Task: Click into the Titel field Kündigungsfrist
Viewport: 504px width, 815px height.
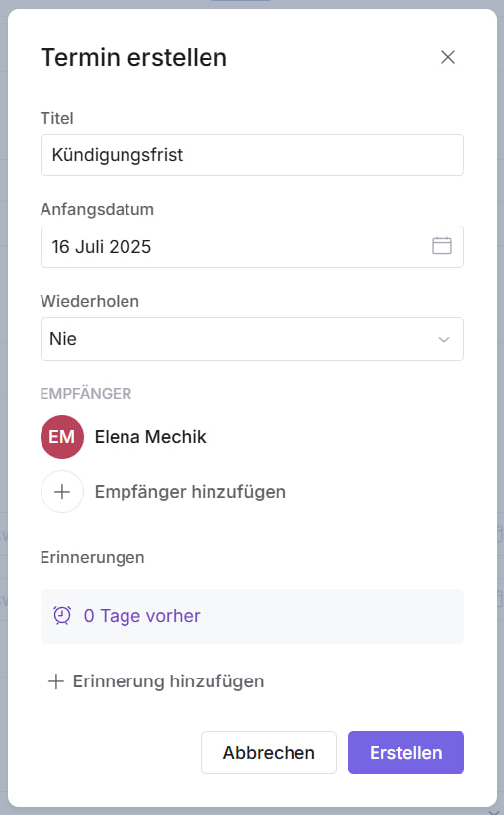Action: pyautogui.click(x=253, y=155)
